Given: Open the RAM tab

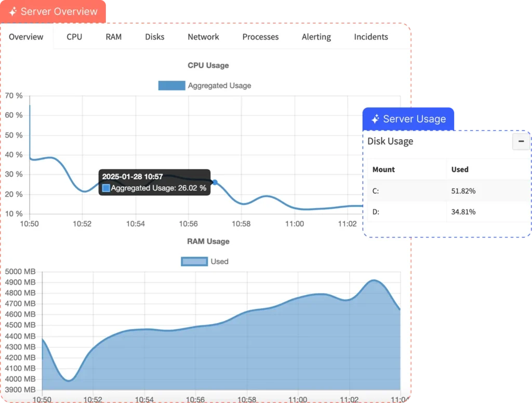Looking at the screenshot, I should coord(114,37).
